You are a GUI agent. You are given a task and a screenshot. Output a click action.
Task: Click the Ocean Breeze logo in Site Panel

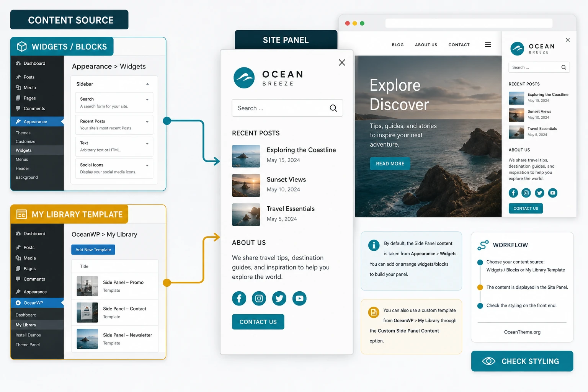click(x=268, y=78)
